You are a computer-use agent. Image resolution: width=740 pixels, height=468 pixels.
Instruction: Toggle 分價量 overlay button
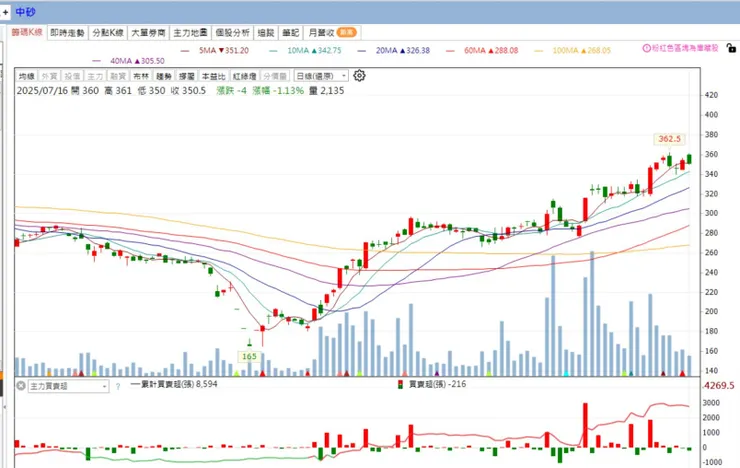click(275, 76)
